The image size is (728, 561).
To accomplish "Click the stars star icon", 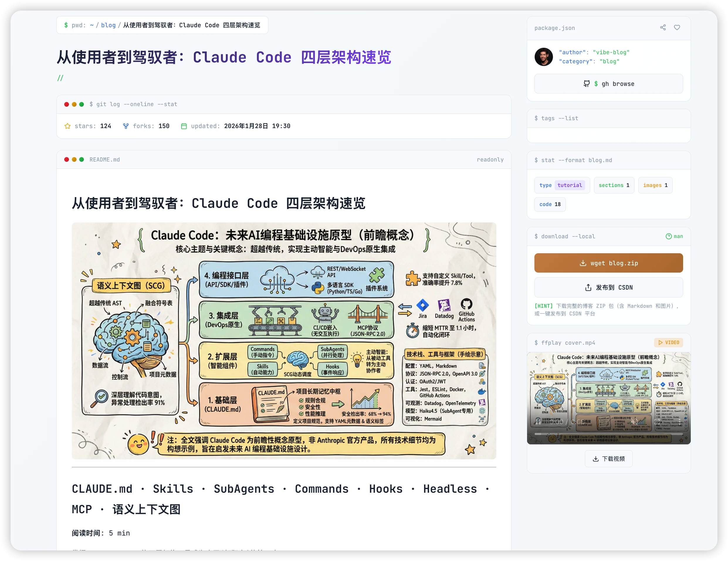I will (x=67, y=126).
